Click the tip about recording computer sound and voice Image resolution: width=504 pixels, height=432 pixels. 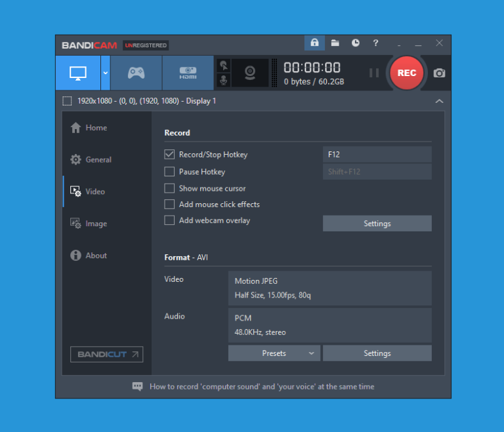(x=262, y=386)
